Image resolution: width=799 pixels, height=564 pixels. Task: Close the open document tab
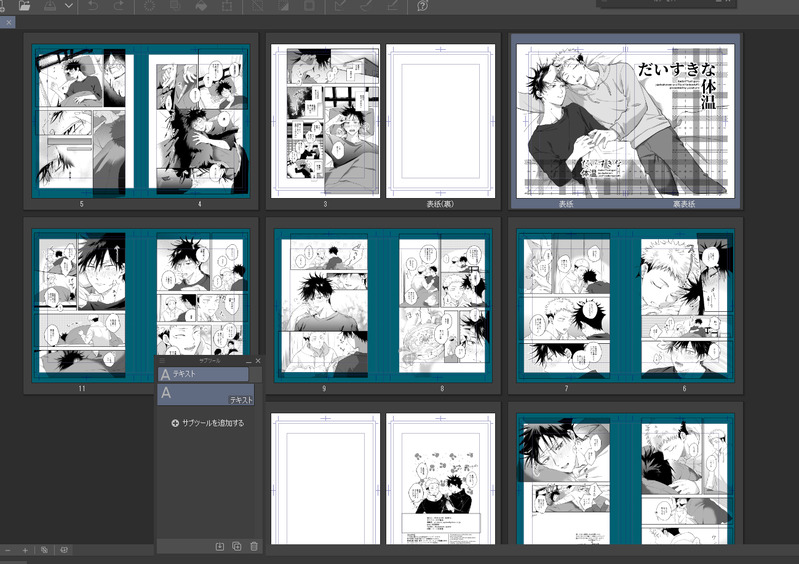[x=8, y=22]
